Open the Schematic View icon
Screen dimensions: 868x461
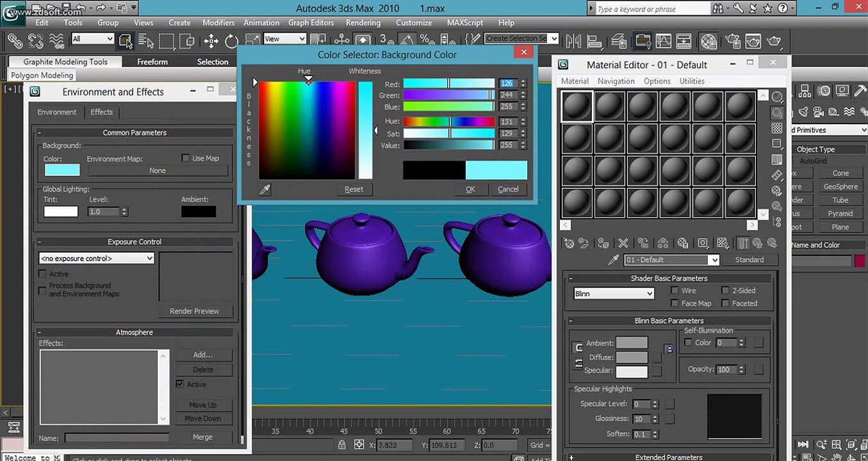(684, 41)
